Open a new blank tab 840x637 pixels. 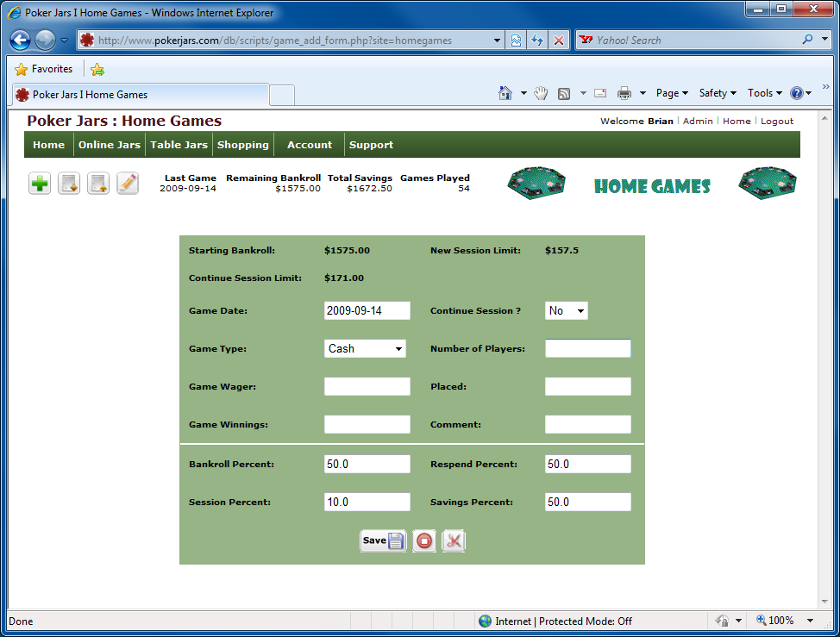282,96
